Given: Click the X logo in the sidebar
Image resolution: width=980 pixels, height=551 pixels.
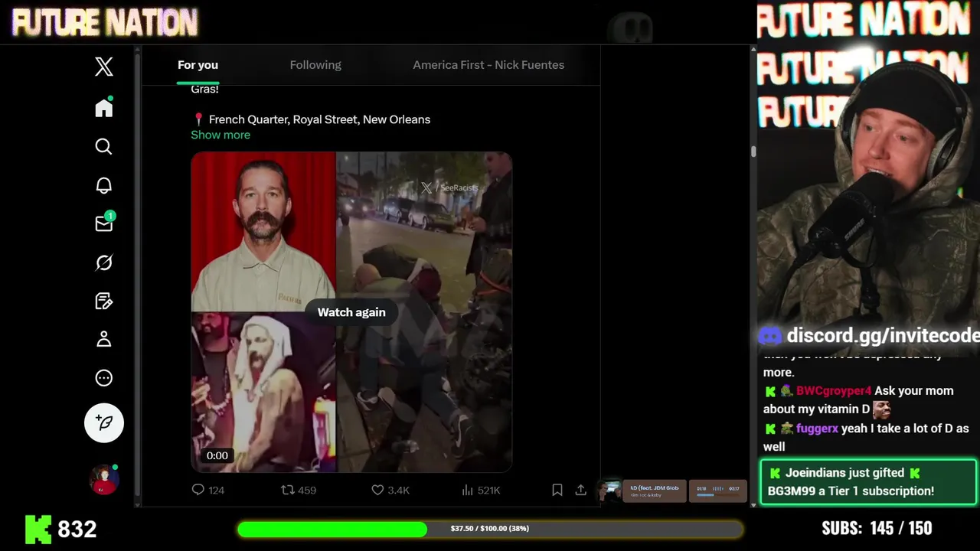Looking at the screenshot, I should (104, 67).
